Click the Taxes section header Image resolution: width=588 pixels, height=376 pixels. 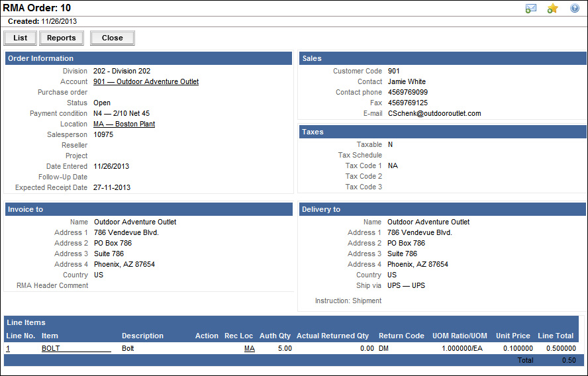point(313,132)
